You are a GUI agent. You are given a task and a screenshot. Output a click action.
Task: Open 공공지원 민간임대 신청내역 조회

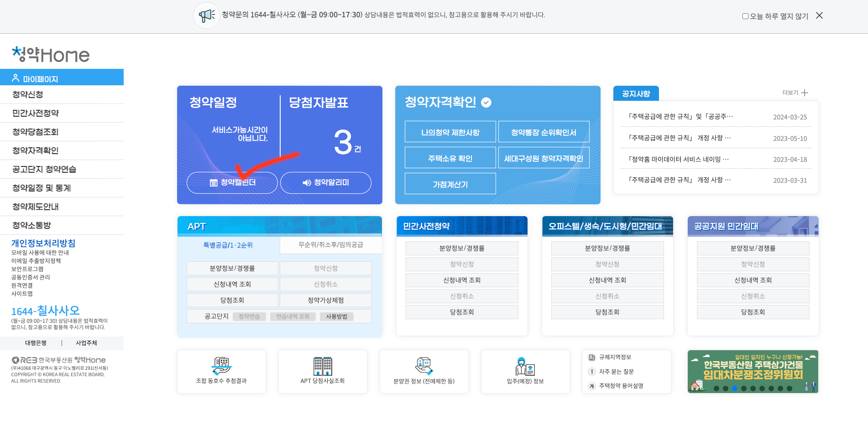tap(753, 280)
